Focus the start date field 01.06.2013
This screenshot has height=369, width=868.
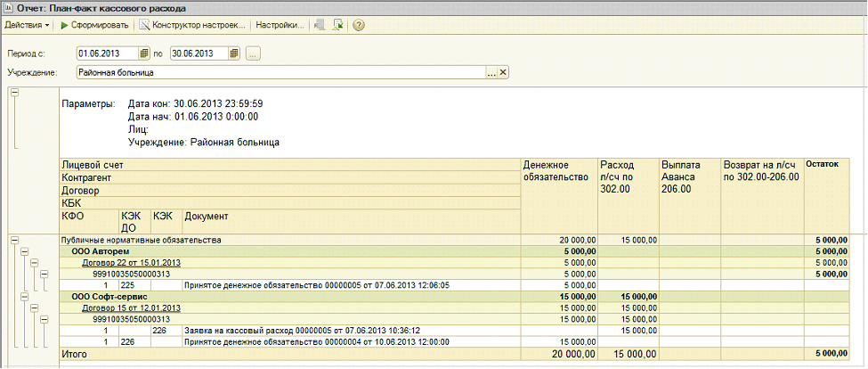107,53
